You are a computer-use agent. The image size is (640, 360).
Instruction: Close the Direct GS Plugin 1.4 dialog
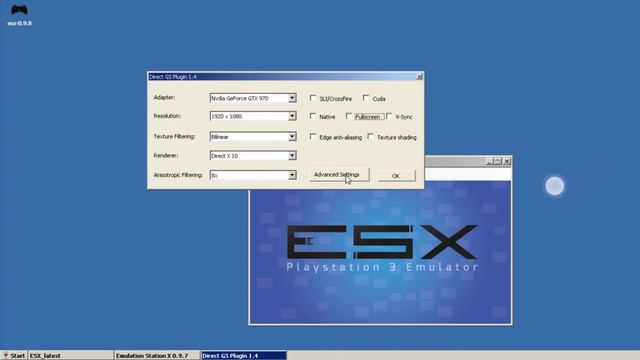(419, 77)
